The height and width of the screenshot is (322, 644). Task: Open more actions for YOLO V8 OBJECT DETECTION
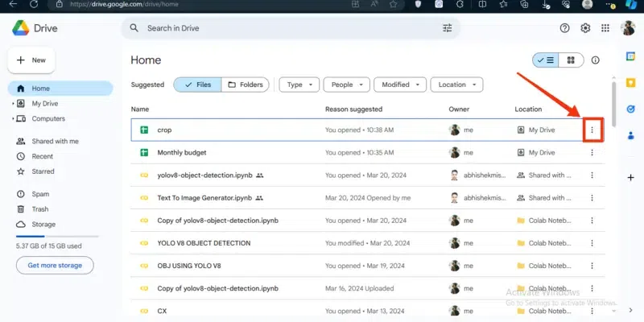pyautogui.click(x=592, y=243)
